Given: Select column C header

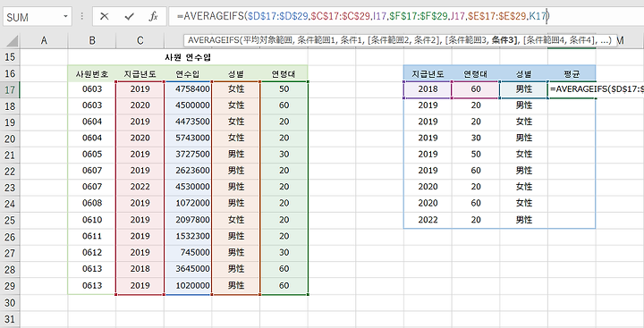Looking at the screenshot, I should coord(140,40).
